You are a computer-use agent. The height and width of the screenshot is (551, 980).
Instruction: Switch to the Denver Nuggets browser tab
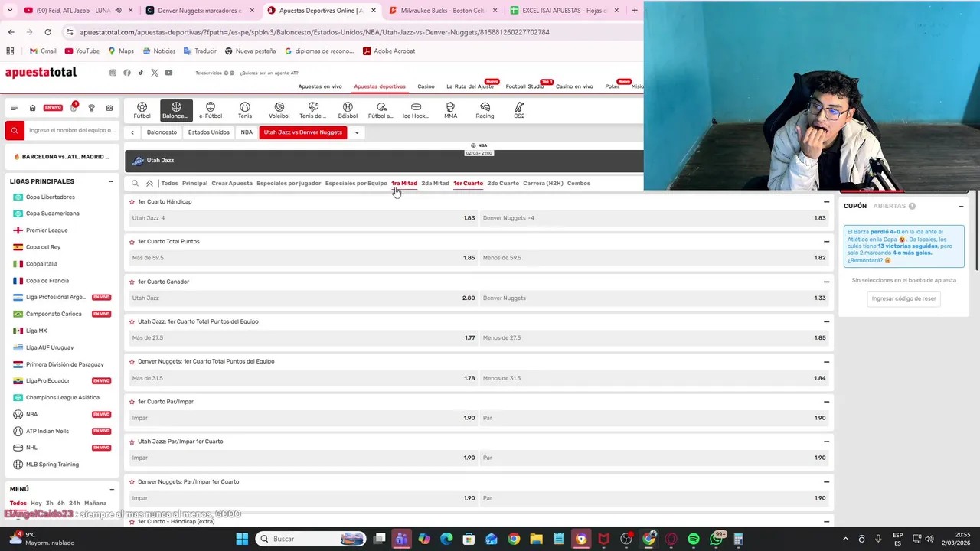pos(199,11)
